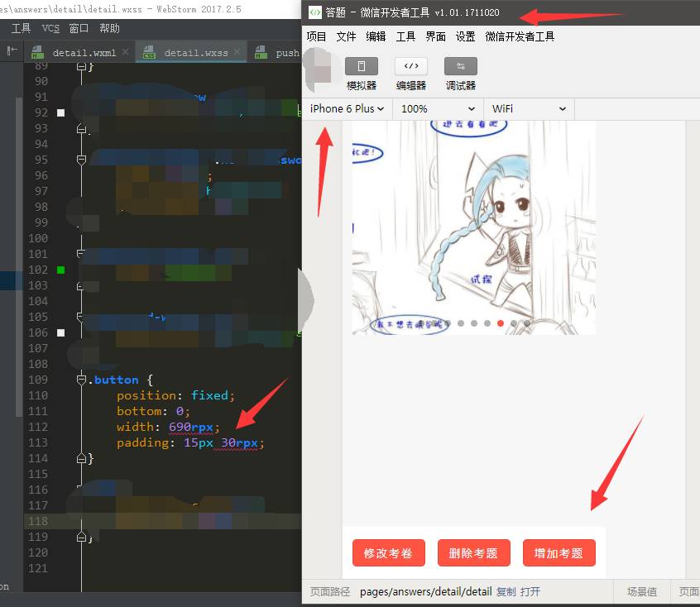700x607 pixels.
Task: Click the gutter marker on line 92
Action: (x=60, y=112)
